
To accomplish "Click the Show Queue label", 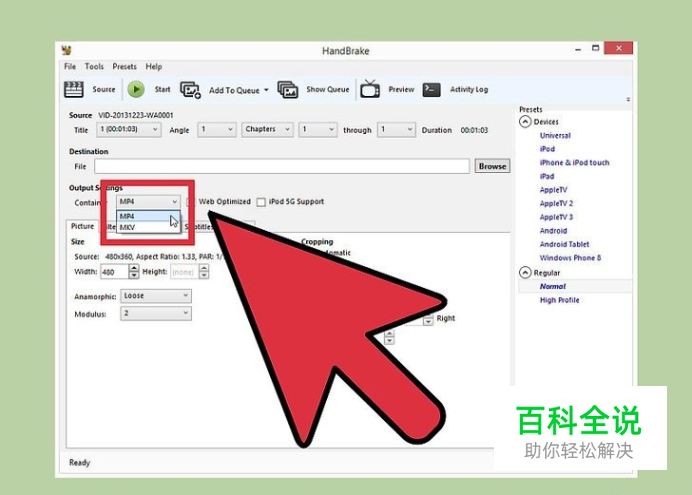I will pyautogui.click(x=327, y=90).
